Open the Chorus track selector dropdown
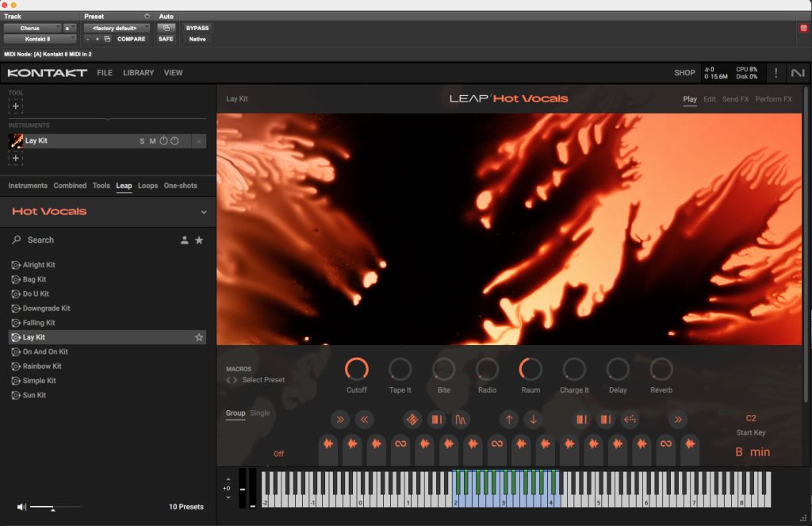The image size is (812, 526). (33, 28)
